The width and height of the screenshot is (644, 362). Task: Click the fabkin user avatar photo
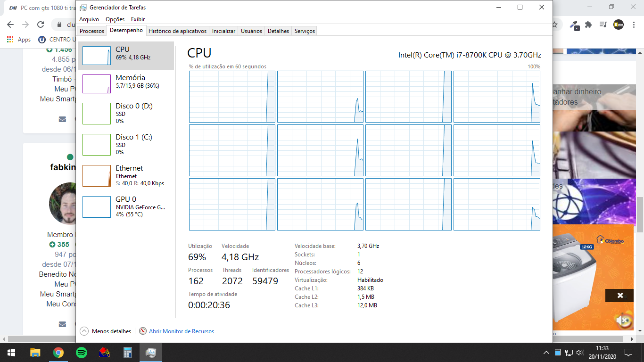click(x=63, y=203)
